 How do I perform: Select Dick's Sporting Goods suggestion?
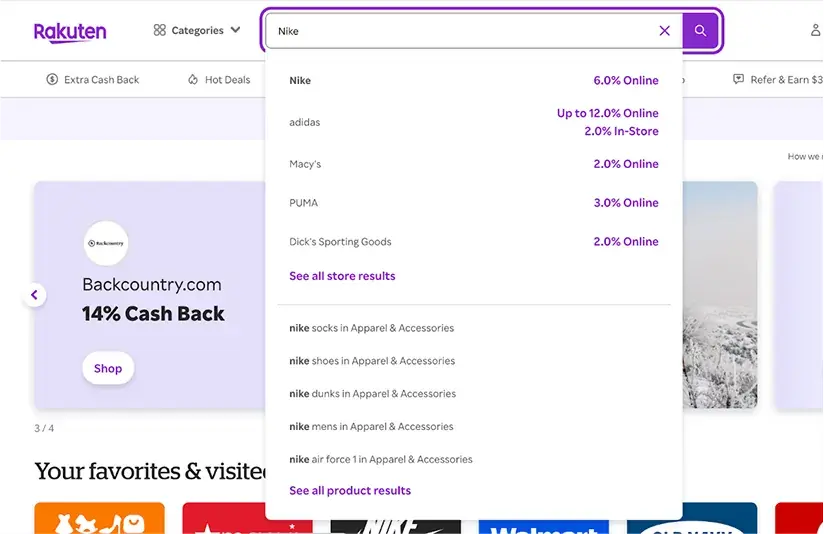pyautogui.click(x=473, y=242)
